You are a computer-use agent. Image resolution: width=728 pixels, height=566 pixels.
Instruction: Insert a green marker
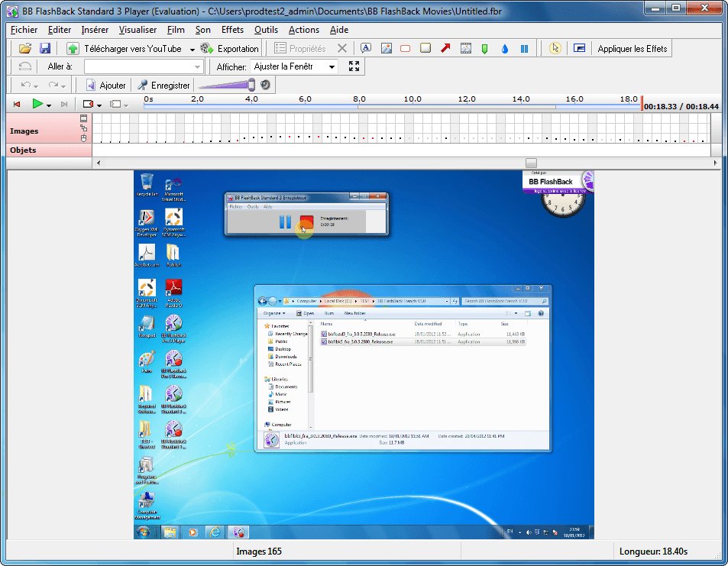tap(485, 49)
